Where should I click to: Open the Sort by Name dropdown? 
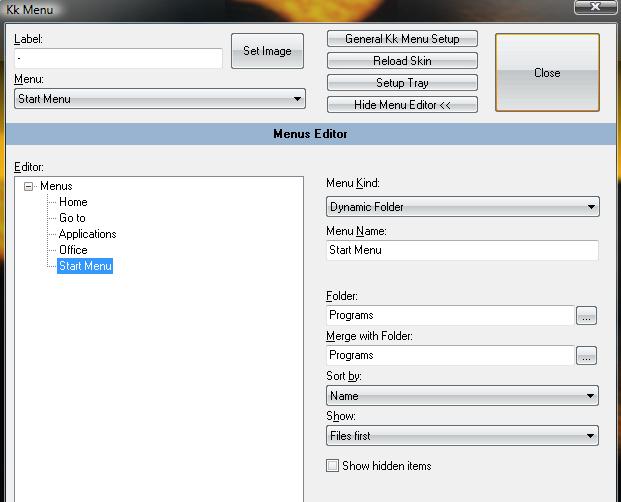[462, 396]
